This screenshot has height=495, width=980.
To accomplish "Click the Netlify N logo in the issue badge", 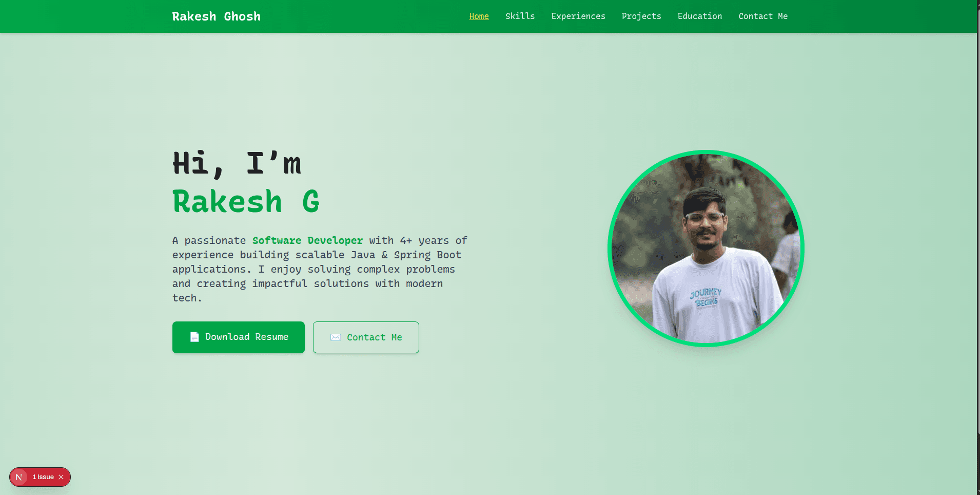I will (x=19, y=477).
